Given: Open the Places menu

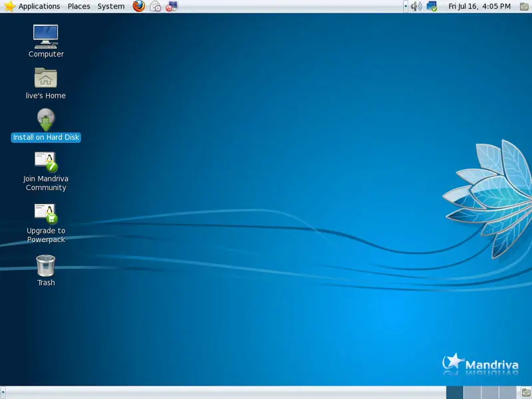Looking at the screenshot, I should click(78, 6).
